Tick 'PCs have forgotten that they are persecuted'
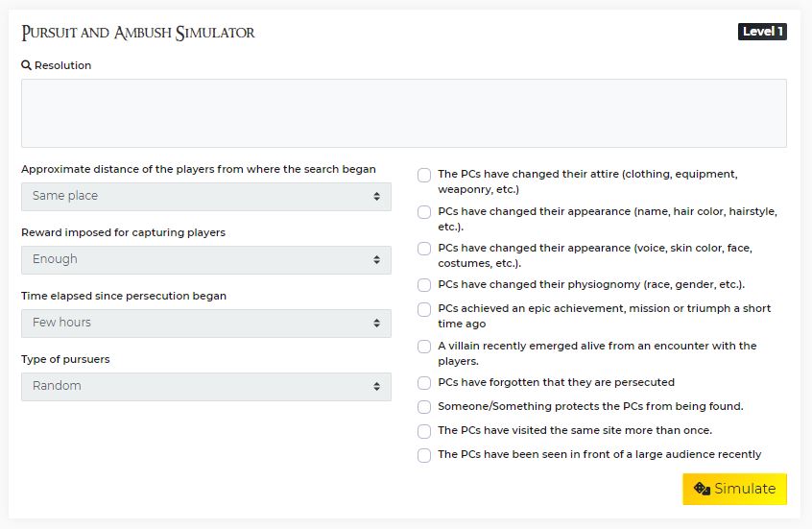Viewport: 812px width, 529px height. coord(424,383)
